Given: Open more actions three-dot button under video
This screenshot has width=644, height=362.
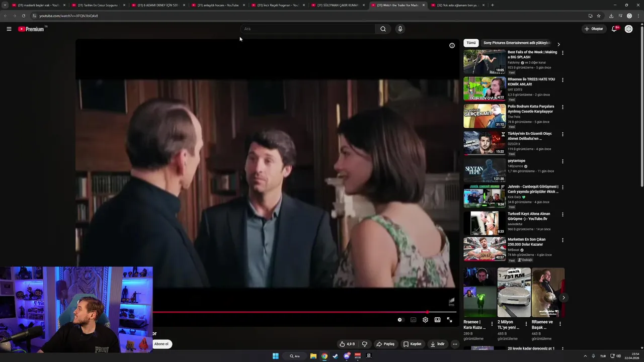Looking at the screenshot, I should [x=455, y=344].
